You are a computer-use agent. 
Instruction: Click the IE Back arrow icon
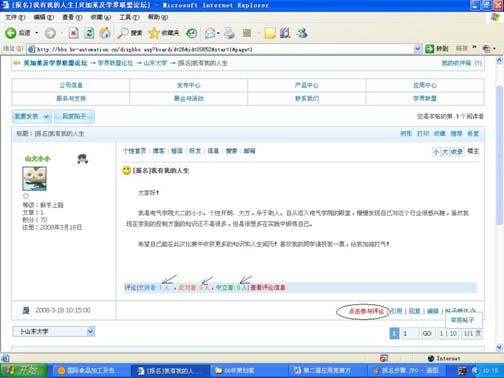tap(11, 33)
